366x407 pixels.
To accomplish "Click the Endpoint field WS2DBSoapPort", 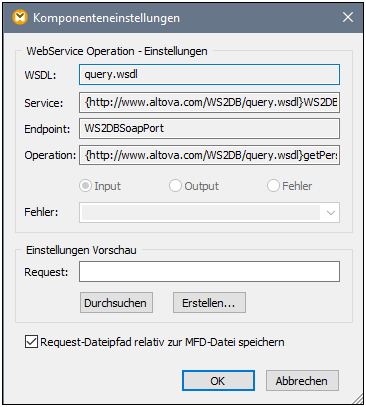I will tap(209, 128).
